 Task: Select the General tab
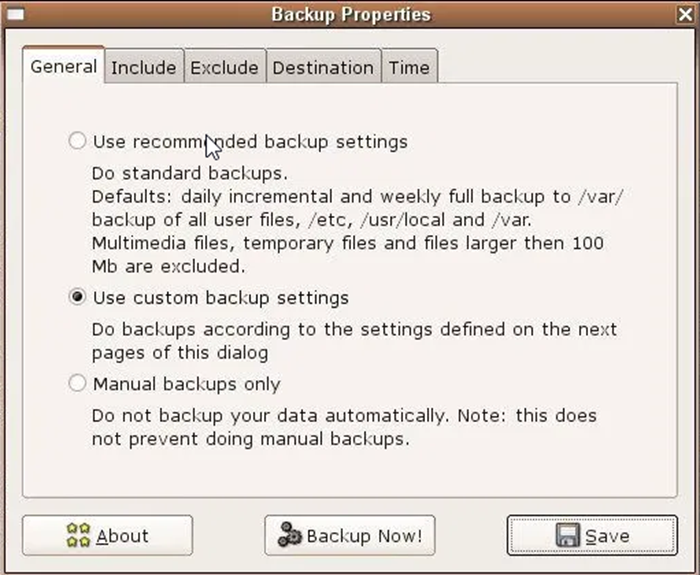point(63,66)
